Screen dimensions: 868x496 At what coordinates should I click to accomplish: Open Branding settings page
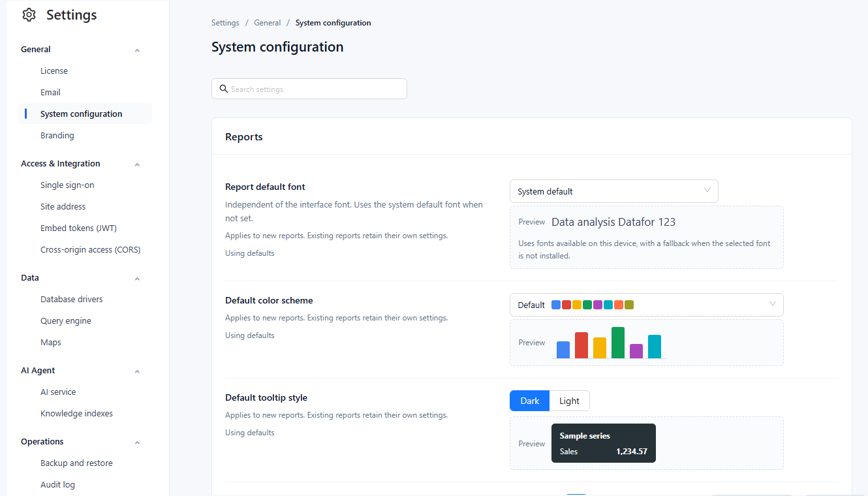[57, 135]
